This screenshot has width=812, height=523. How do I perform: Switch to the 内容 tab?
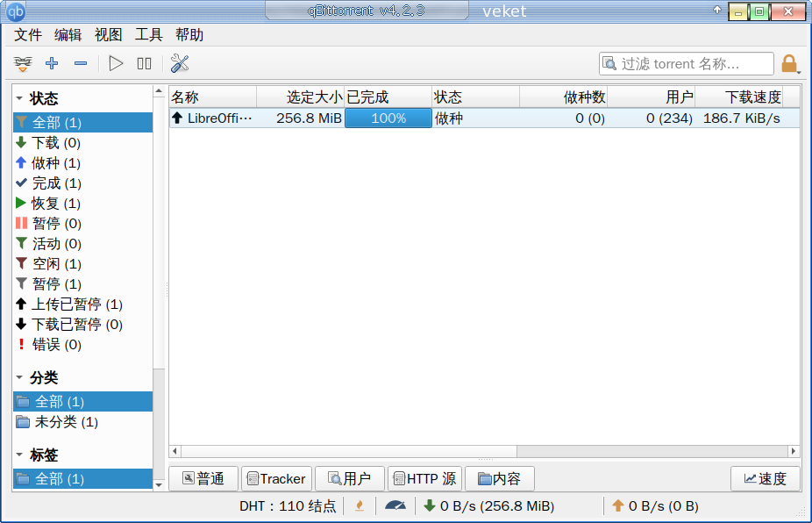click(x=499, y=478)
